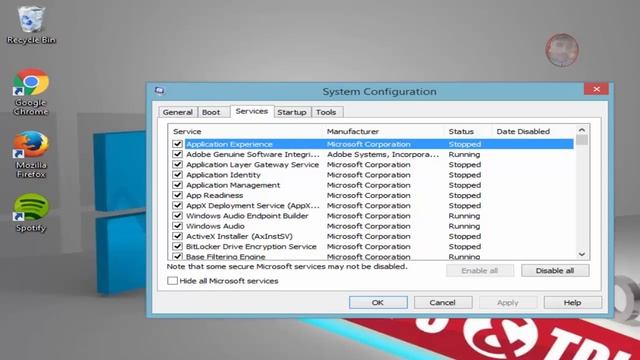Image resolution: width=640 pixels, height=360 pixels.
Task: Uncheck the ActiveX Installer checkbox
Action: (177, 236)
